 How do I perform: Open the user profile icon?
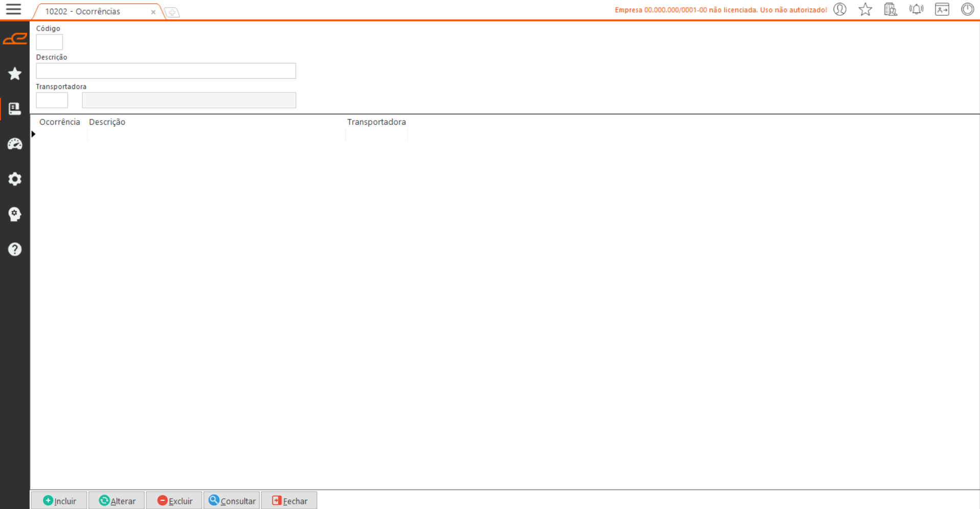[x=840, y=9]
